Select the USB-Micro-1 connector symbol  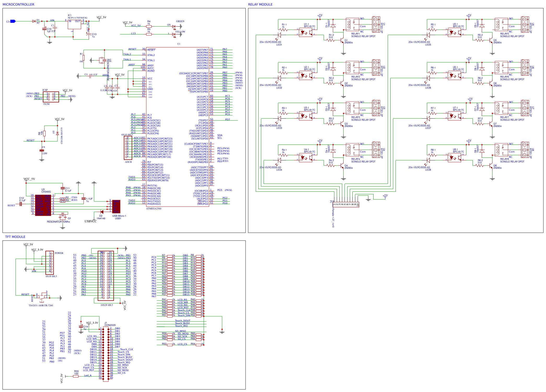[116, 207]
